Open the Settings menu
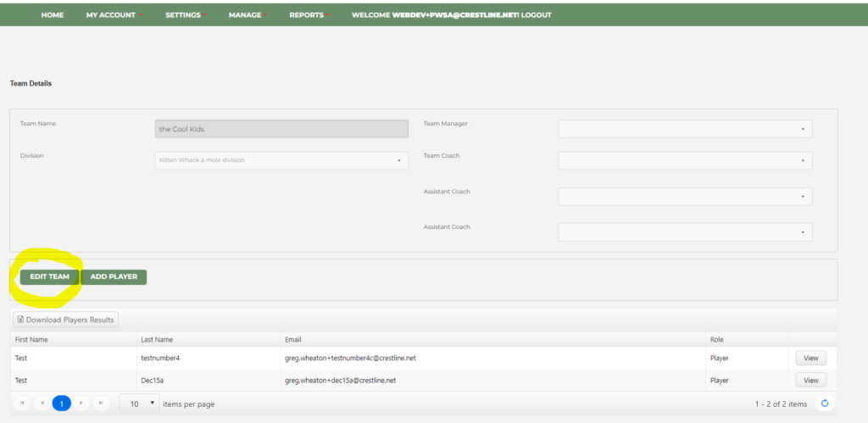 tap(186, 15)
